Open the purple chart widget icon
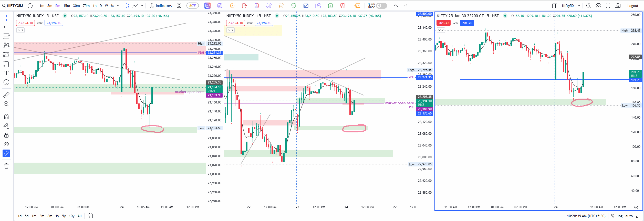Image resolution: width=644 pixels, height=221 pixels. pyautogui.click(x=207, y=6)
